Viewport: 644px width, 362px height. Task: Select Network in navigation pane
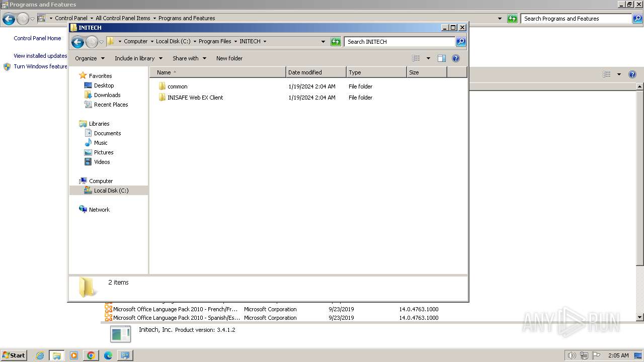coord(99,210)
